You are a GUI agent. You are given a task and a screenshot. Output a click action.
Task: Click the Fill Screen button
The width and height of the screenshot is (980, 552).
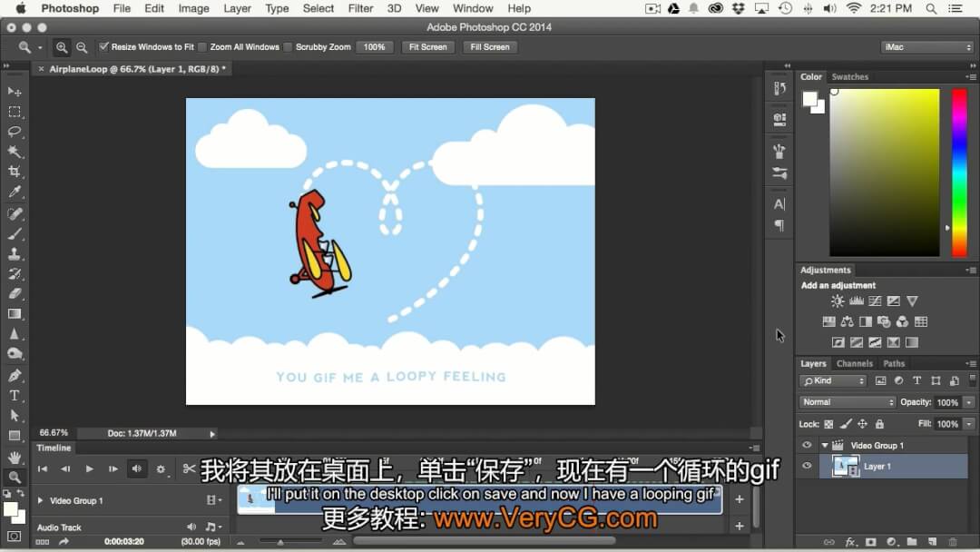[x=490, y=47]
